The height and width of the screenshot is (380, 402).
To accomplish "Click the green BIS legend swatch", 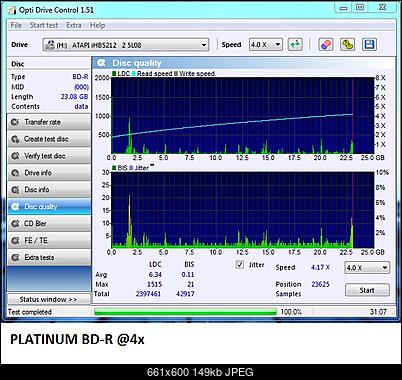I will click(114, 168).
